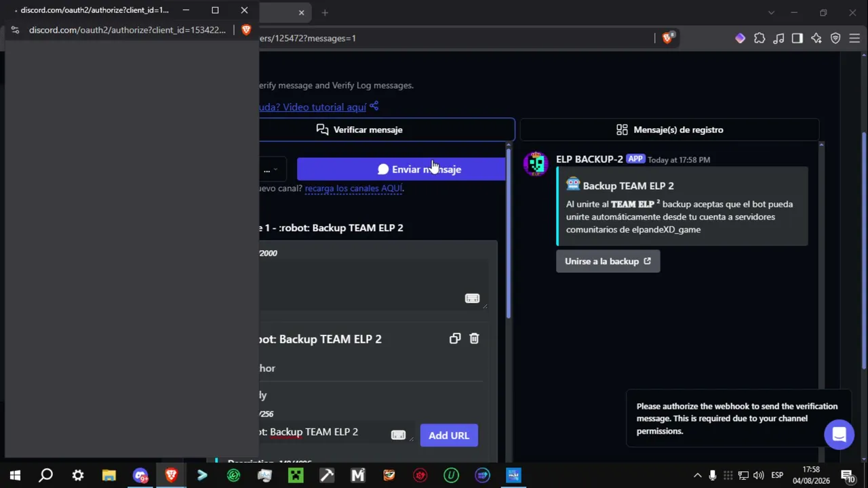Viewport: 868px width, 488px height.
Task: Open the Leo AI sparkle icon
Action: point(816,39)
